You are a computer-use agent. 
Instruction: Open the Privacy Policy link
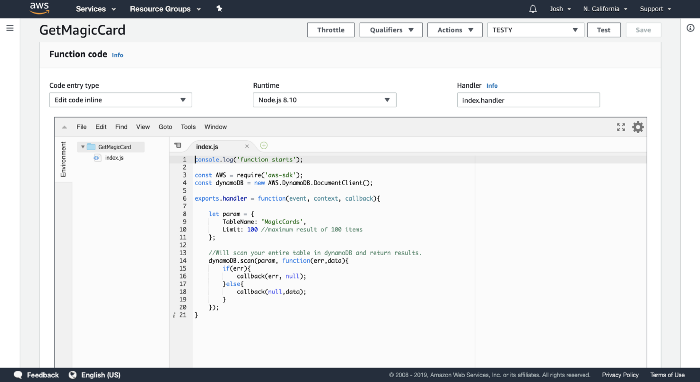[620, 375]
